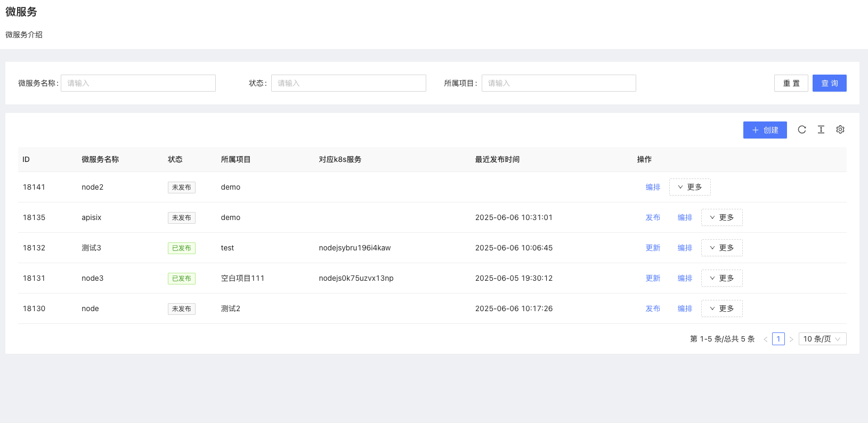Click ID cell 18135

(34, 217)
